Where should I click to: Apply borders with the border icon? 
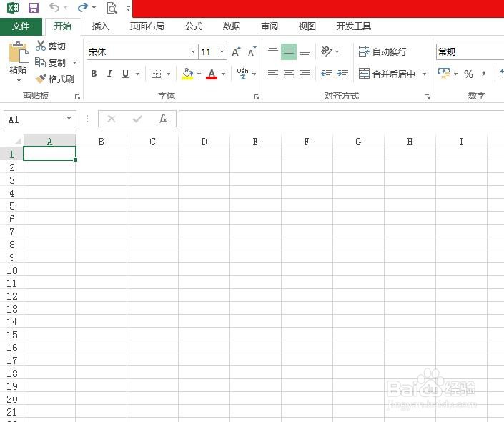[157, 74]
